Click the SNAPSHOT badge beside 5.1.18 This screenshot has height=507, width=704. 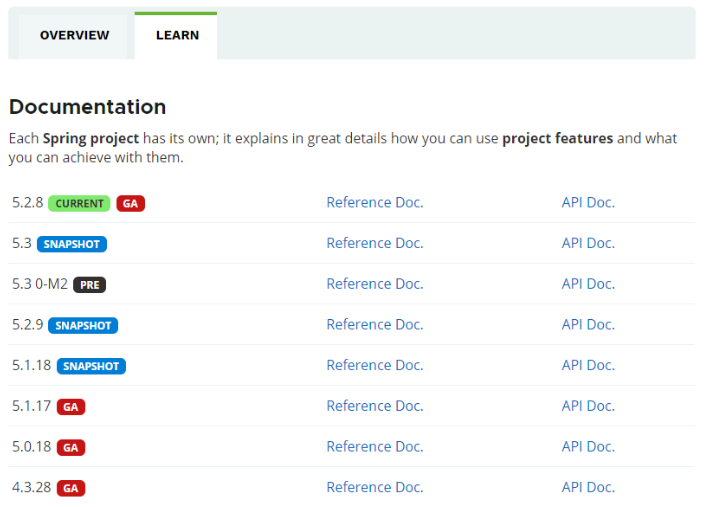(91, 366)
